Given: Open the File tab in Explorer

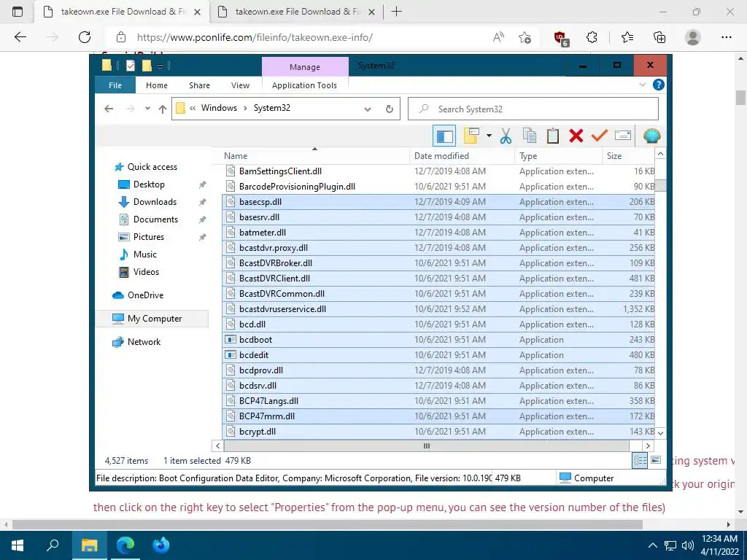Looking at the screenshot, I should point(115,85).
